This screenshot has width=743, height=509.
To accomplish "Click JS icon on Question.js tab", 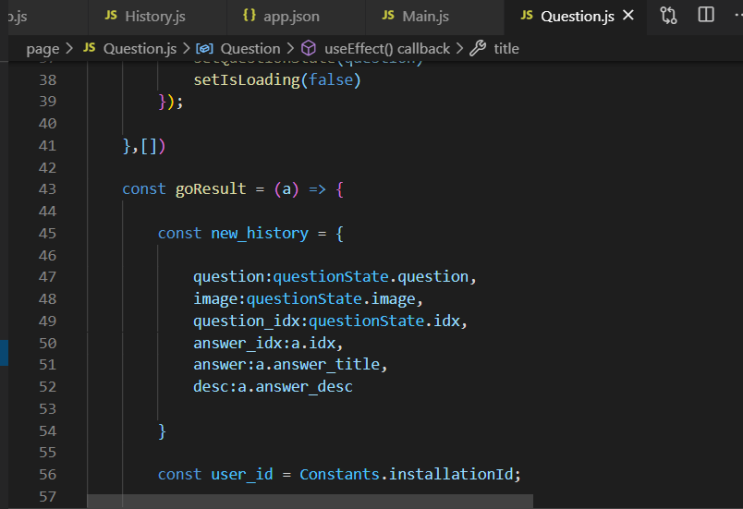I will coord(526,16).
